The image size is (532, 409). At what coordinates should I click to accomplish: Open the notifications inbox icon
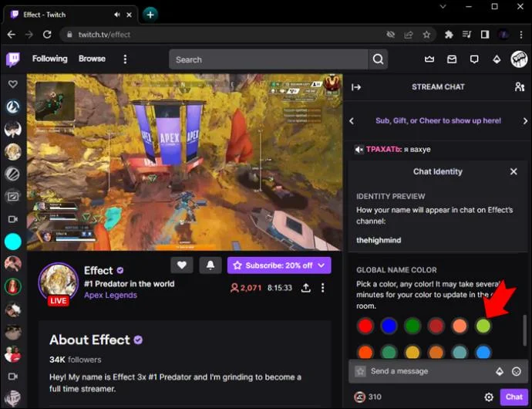(452, 59)
